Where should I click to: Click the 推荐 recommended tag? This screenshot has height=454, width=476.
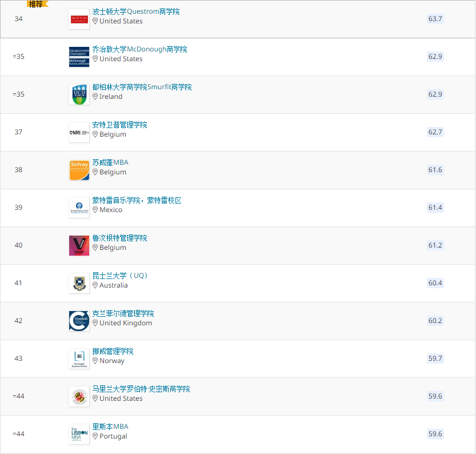point(37,4)
